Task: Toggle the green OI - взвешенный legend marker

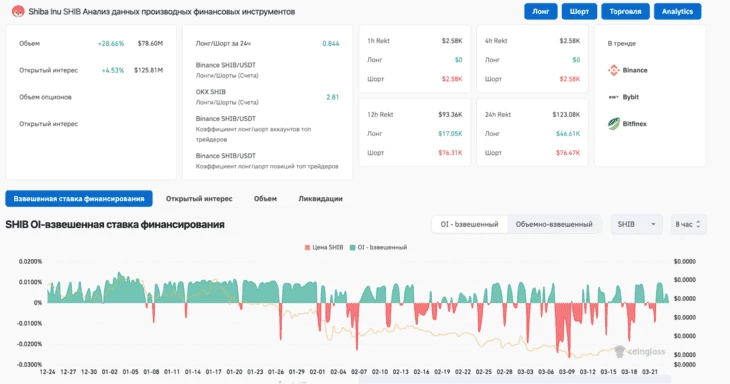Action: (352, 248)
